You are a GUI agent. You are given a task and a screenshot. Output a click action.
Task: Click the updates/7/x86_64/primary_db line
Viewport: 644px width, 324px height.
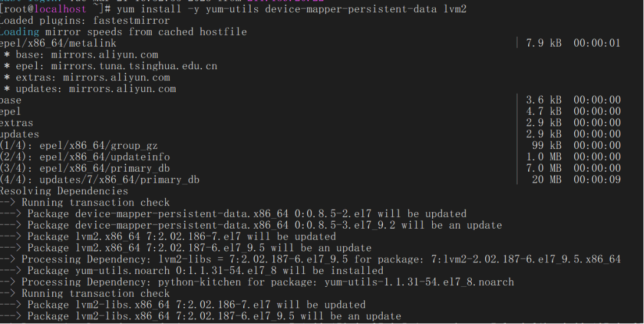(100, 180)
